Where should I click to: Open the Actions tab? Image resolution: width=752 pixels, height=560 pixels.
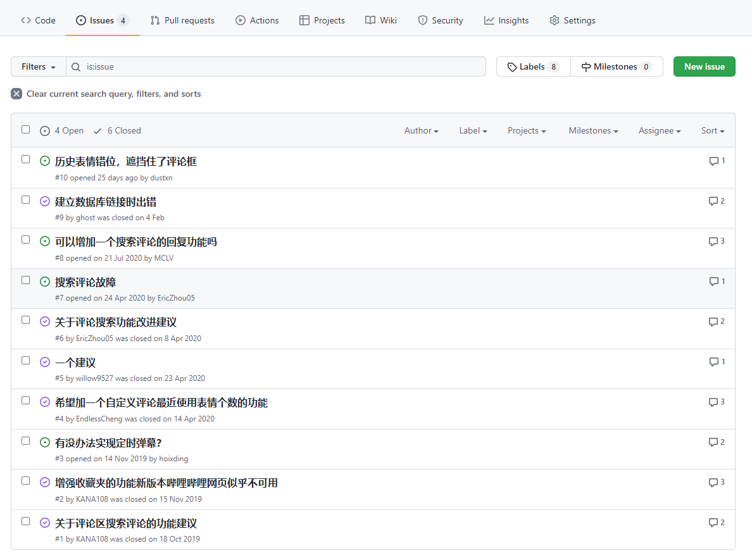coord(257,20)
